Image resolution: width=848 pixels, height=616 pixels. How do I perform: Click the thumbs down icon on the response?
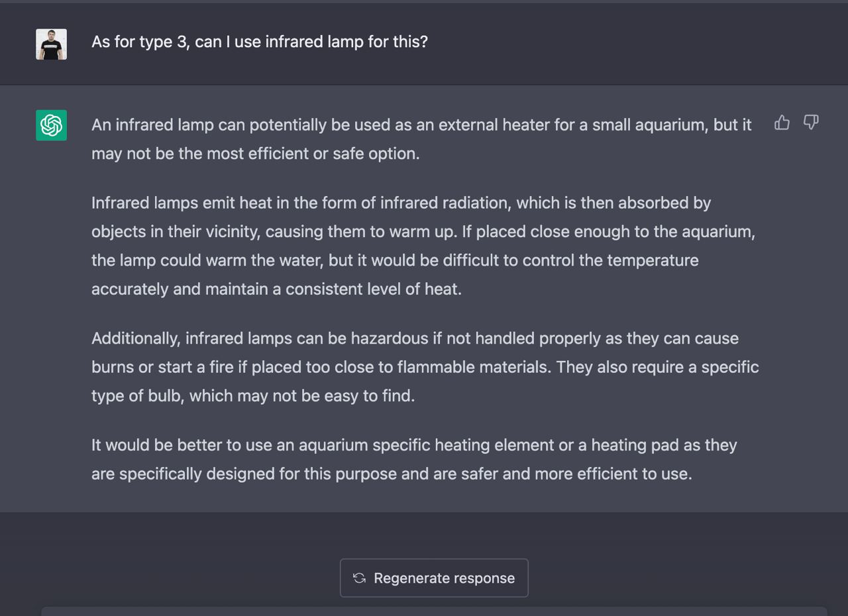[x=811, y=123]
